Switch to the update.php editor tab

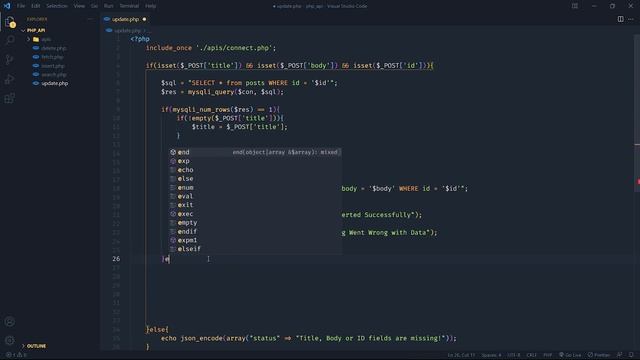[125, 19]
